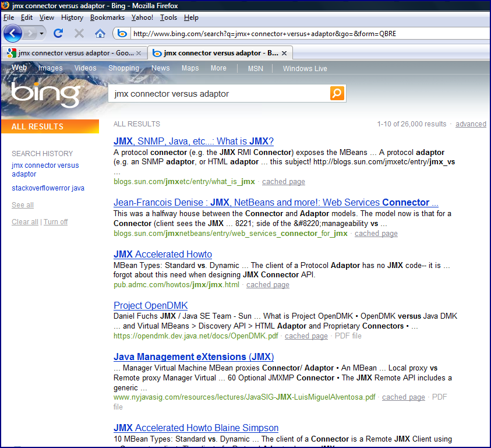Open 'Java Management eXtensions (JMX)' result
Screen dimensions: 491x448
click(x=193, y=357)
